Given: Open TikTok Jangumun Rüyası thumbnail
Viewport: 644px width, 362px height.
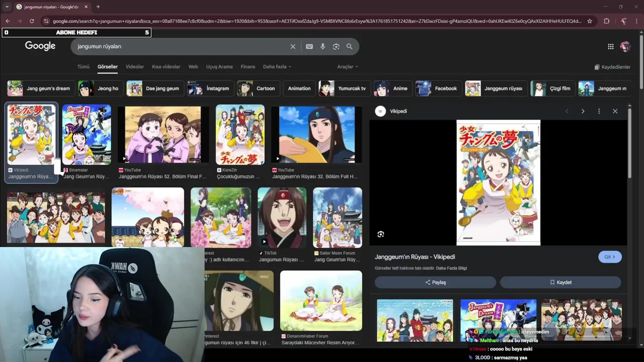Looking at the screenshot, I should [282, 218].
